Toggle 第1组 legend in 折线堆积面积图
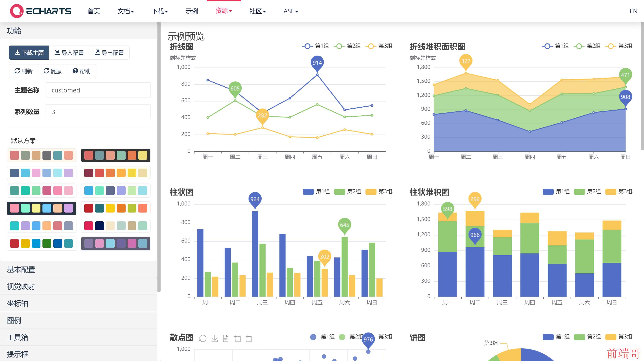The height and width of the screenshot is (361, 644). click(555, 46)
